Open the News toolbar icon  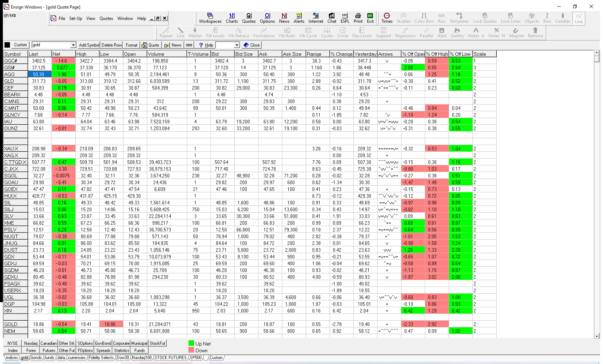[284, 18]
